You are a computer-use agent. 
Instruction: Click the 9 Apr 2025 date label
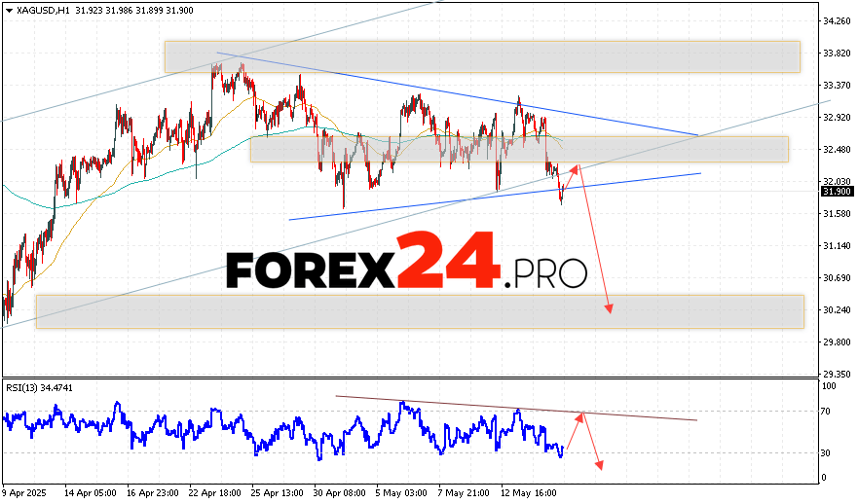[x=26, y=492]
